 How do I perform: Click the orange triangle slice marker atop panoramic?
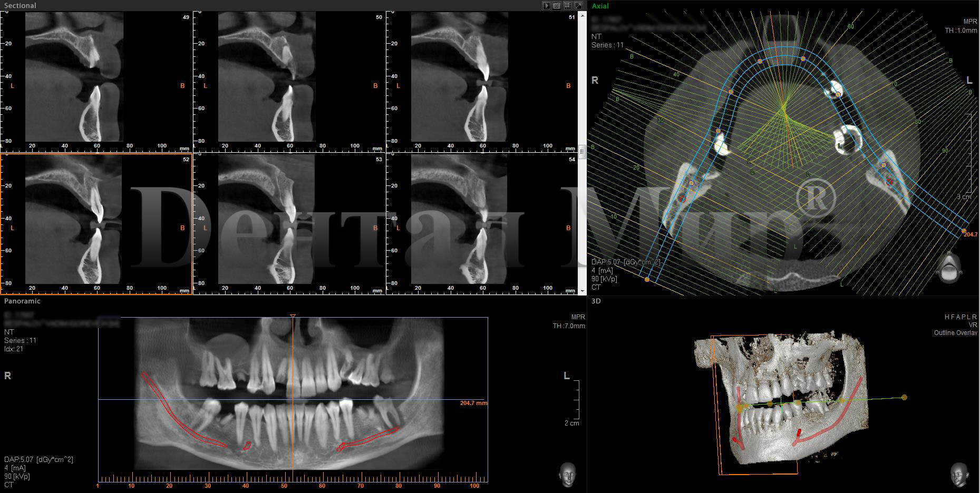[293, 316]
